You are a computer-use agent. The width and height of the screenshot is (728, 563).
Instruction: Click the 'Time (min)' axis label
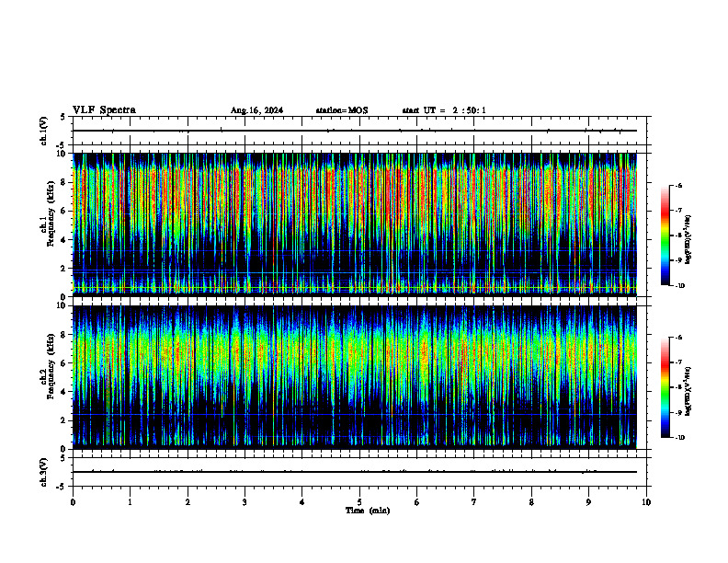[368, 511]
